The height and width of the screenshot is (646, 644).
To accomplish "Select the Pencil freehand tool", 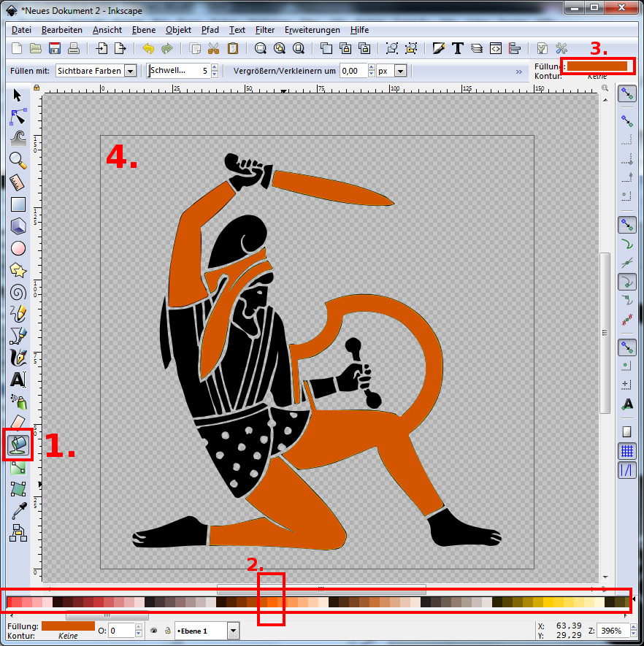I will click(18, 314).
